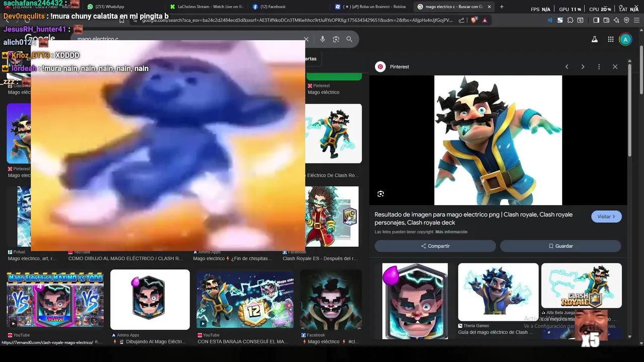Switch to the LaCholexs Stream tab

206,7
